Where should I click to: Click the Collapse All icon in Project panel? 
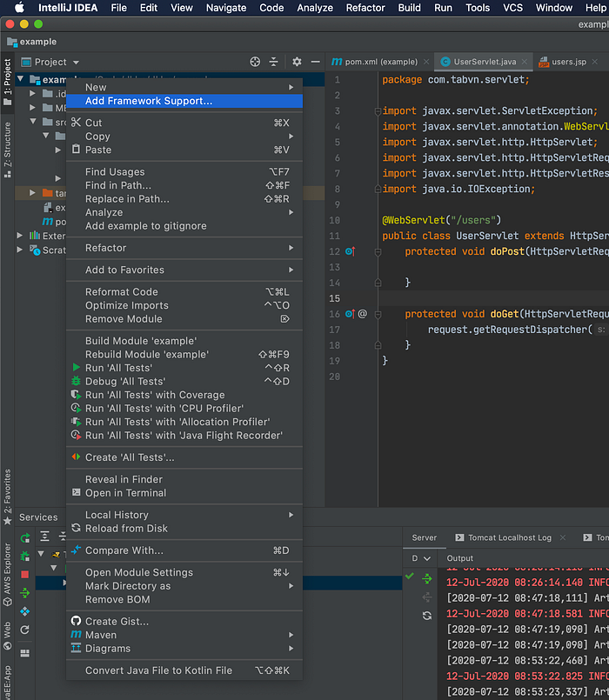(x=273, y=62)
